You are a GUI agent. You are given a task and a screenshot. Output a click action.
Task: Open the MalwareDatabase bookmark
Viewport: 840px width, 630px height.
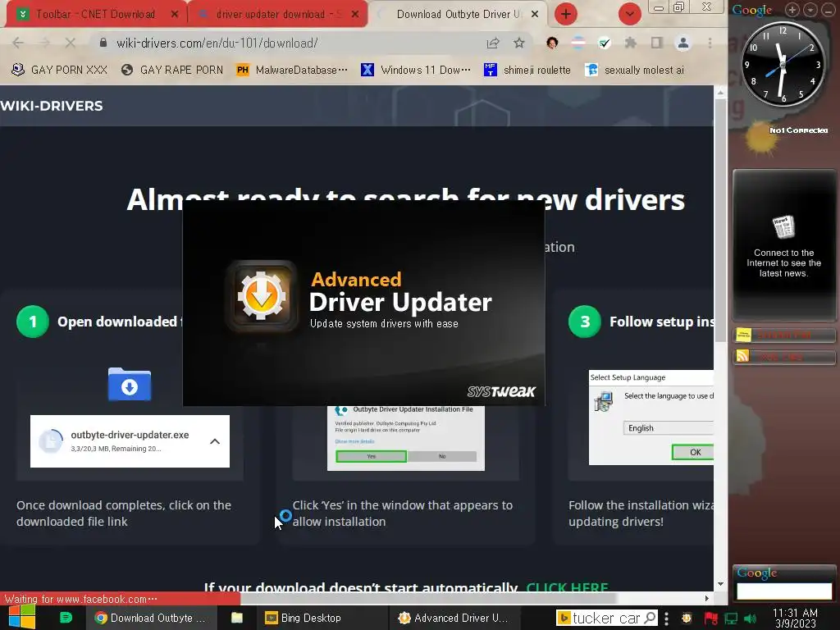tap(293, 71)
